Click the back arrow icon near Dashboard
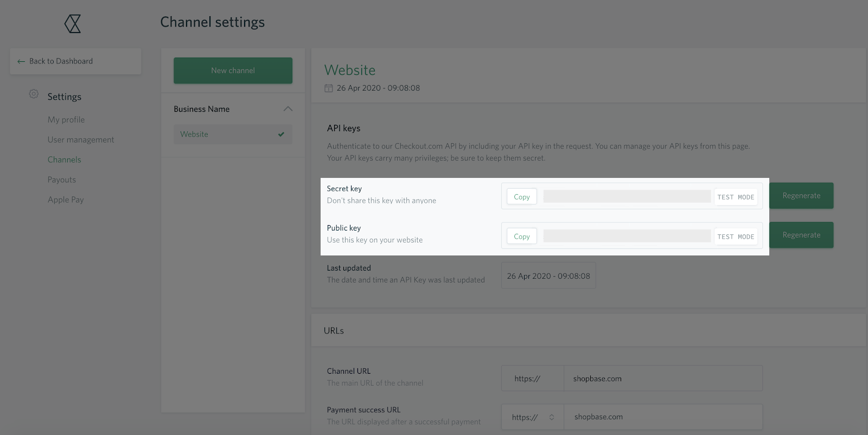Image resolution: width=868 pixels, height=435 pixels. pos(21,61)
